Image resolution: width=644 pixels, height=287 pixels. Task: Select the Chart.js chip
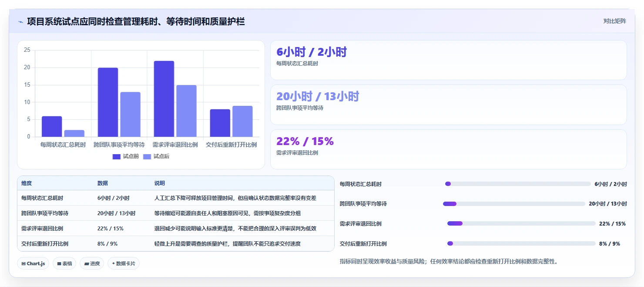pos(33,263)
